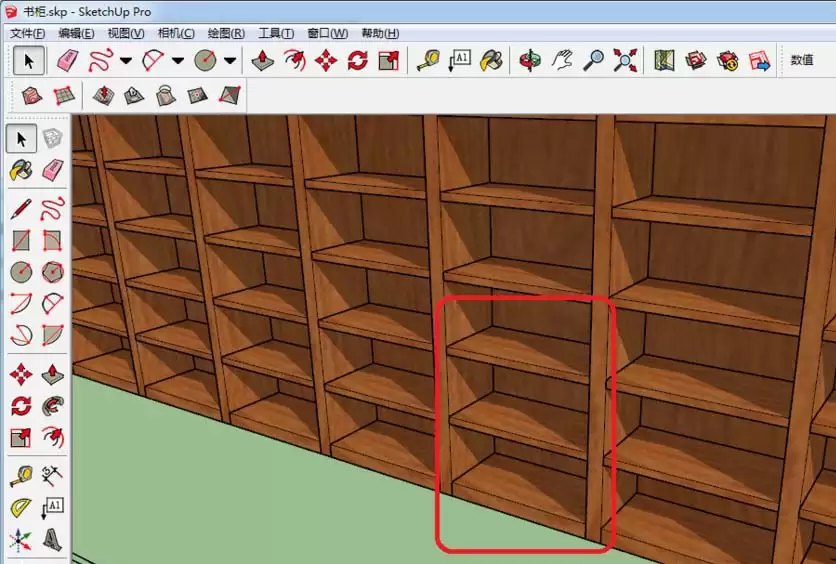The width and height of the screenshot is (836, 564).
Task: Select the Scale tool in the top toolbar
Action: (389, 60)
